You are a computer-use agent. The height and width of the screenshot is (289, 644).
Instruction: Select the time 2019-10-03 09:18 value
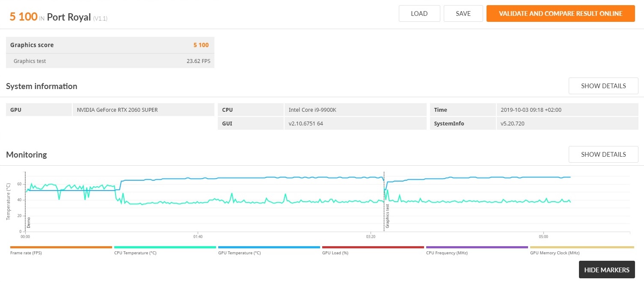pos(531,110)
